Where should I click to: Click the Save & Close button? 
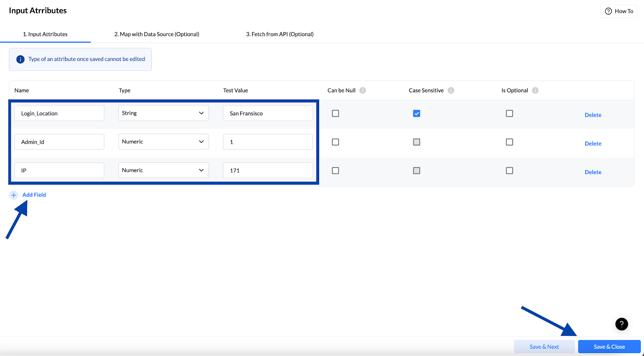(609, 347)
